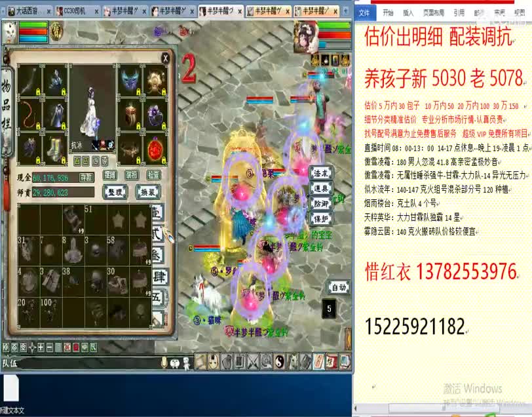Open the 插入 ribbon tab
This screenshot has width=532, height=417.
coord(408,13)
